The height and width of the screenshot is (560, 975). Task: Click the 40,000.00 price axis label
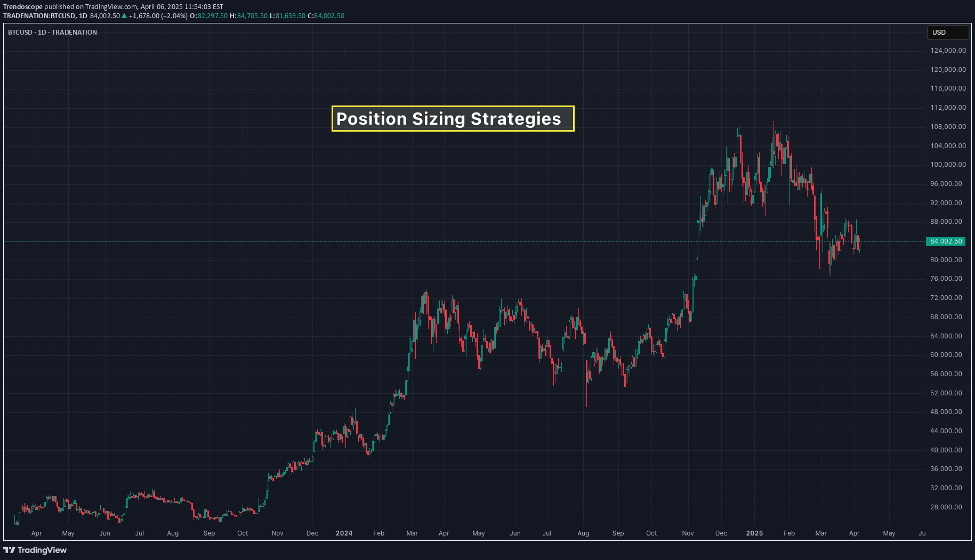tap(946, 450)
